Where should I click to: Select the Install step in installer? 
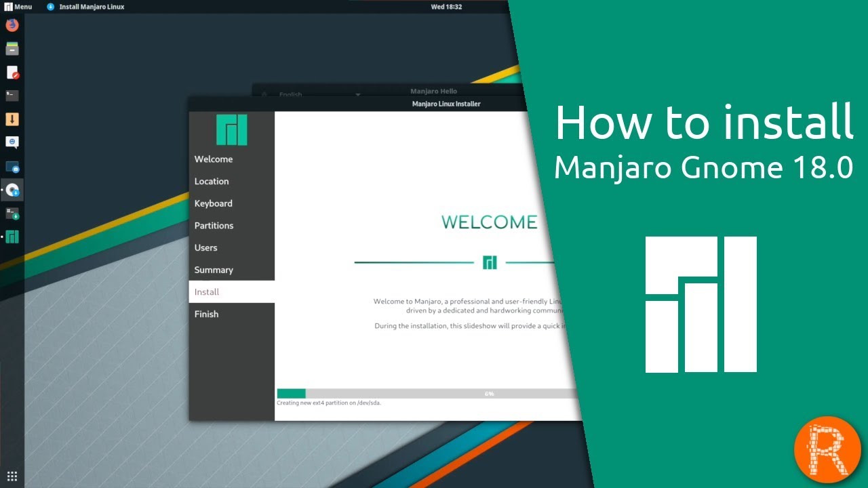point(232,291)
